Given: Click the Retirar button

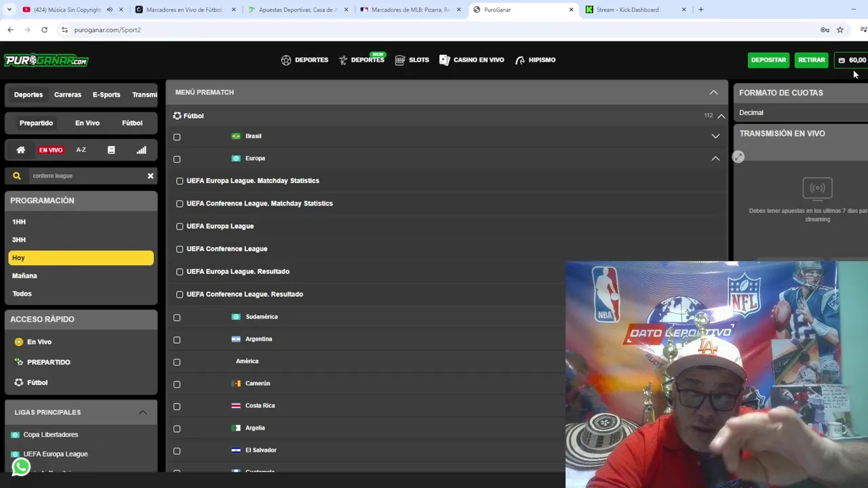Looking at the screenshot, I should point(811,60).
